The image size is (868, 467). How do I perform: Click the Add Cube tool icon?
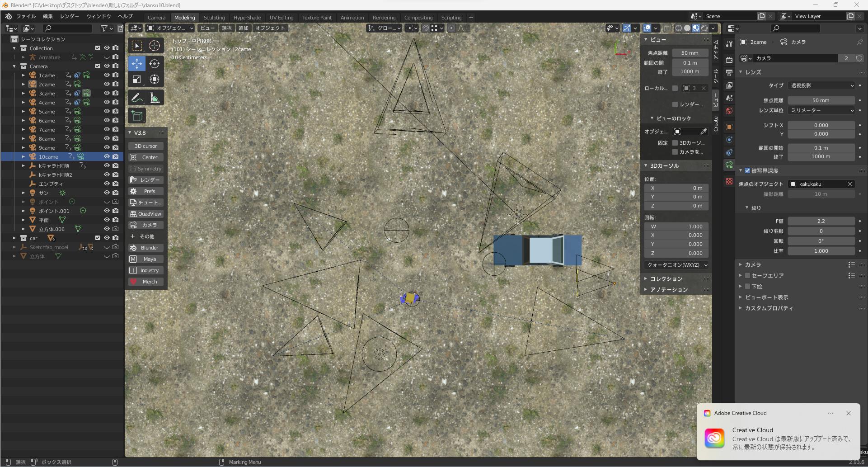(x=136, y=116)
